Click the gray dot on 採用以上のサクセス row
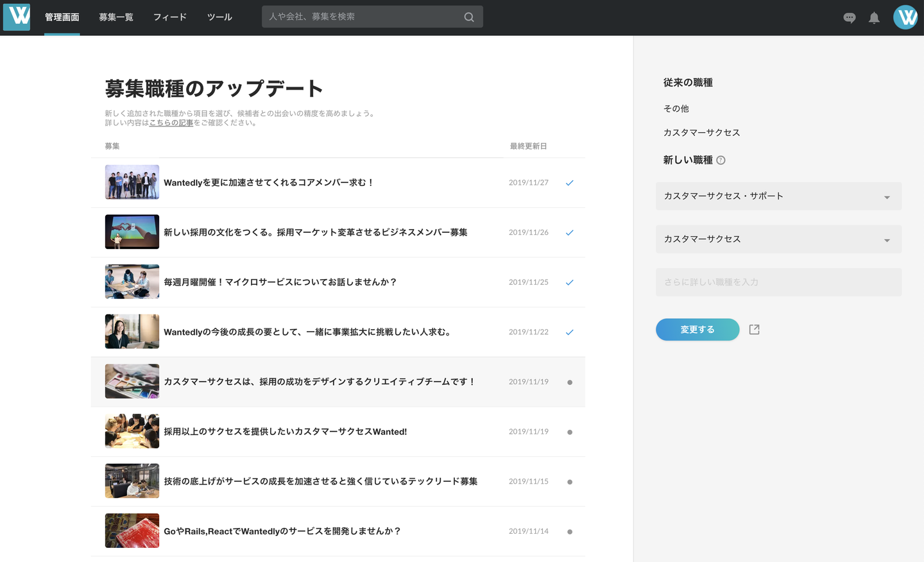The height and width of the screenshot is (562, 924). [x=570, y=432]
